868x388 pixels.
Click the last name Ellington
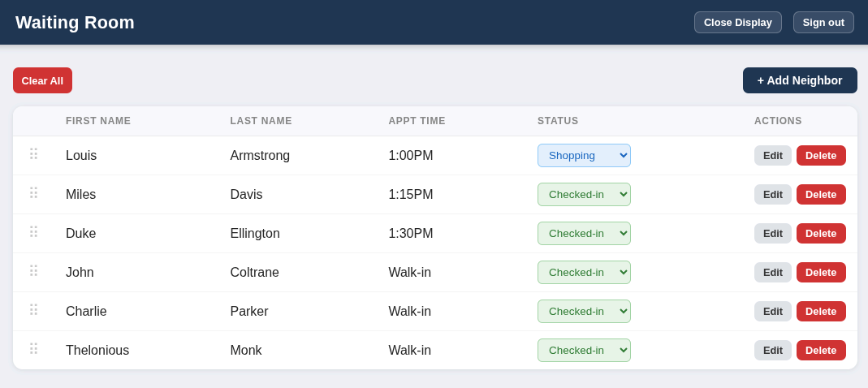255,234
